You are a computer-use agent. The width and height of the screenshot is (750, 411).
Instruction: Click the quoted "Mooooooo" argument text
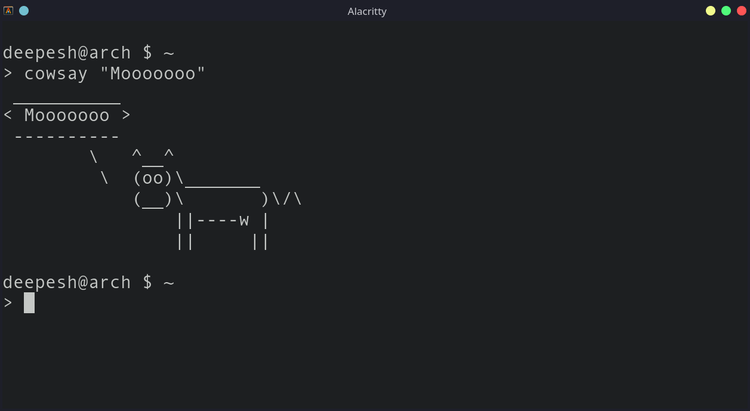[153, 74]
